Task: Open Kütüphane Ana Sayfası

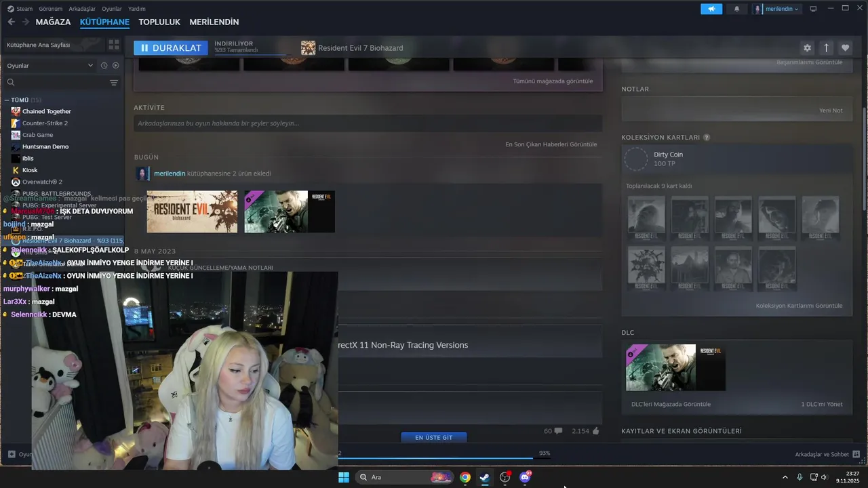Action: pos(53,45)
